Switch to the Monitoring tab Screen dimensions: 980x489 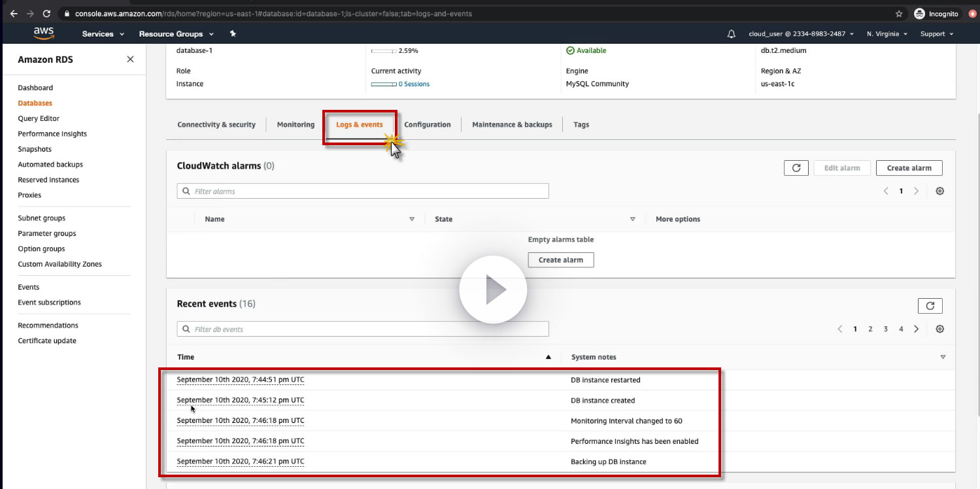296,124
